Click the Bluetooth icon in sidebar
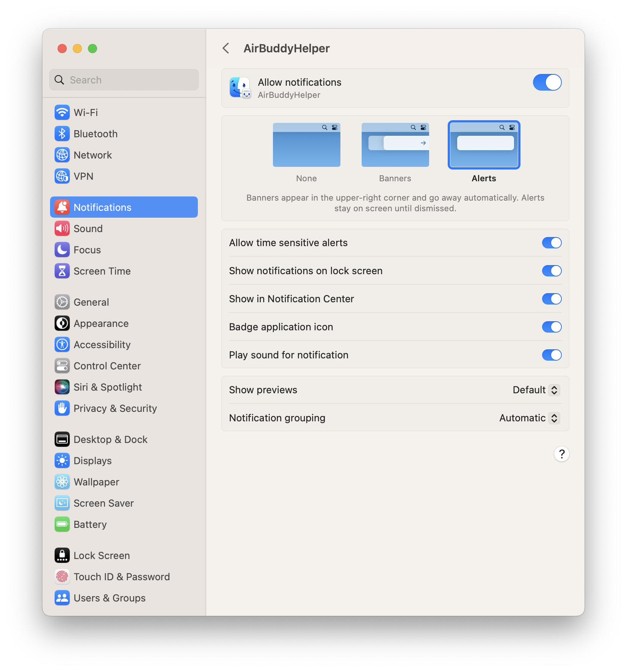 (x=62, y=133)
